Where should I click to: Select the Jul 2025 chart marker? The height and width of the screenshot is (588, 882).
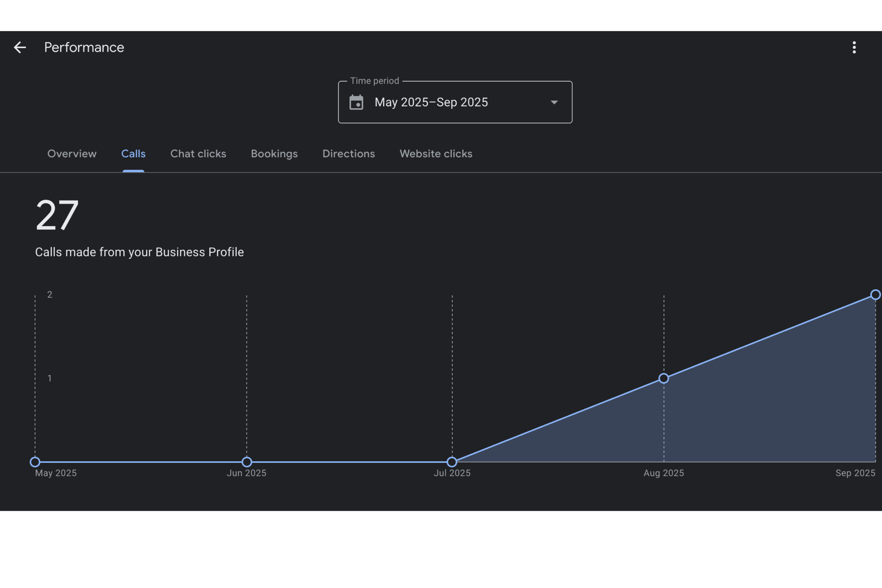coord(452,462)
